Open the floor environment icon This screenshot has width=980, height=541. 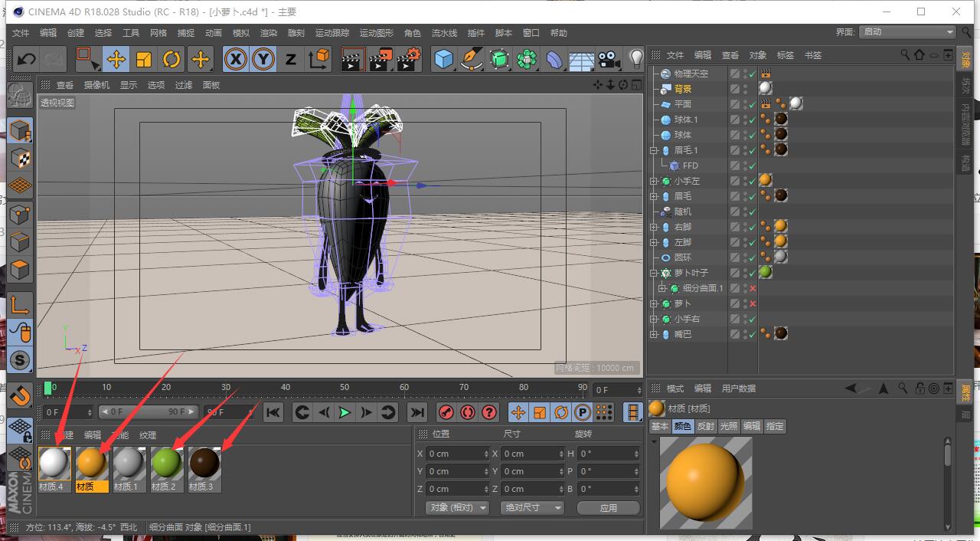[582, 59]
